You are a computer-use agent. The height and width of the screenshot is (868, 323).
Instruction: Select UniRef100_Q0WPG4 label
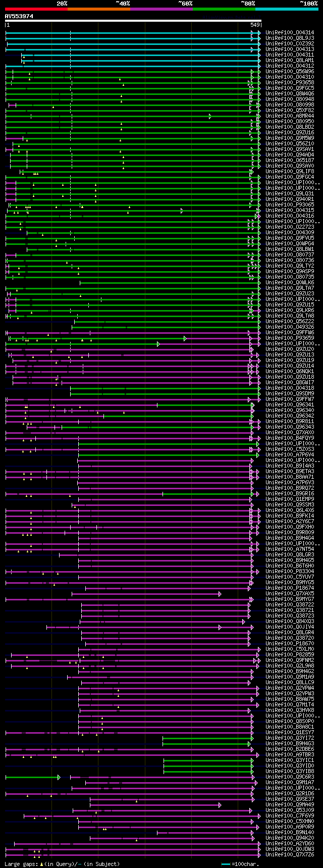(x=290, y=243)
